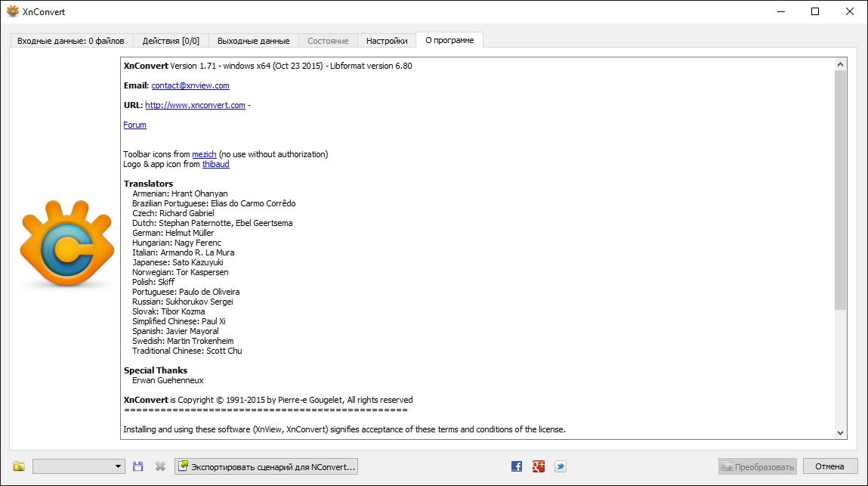The image size is (868, 486).
Task: Click the 'Spanish: Javier Mayoral' line
Action: click(x=175, y=331)
